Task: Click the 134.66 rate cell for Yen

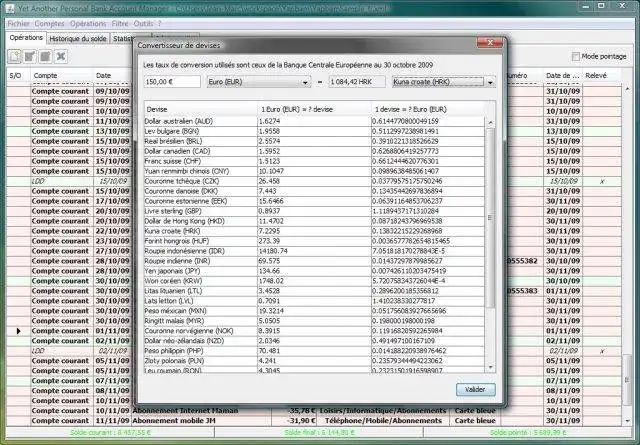Action: click(314, 271)
